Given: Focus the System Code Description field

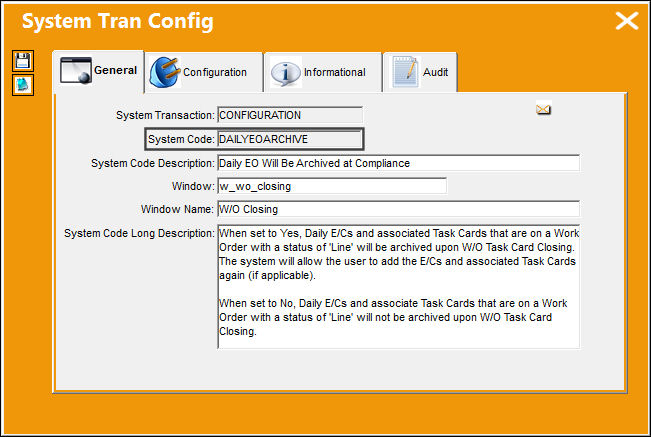Looking at the screenshot, I should [399, 163].
